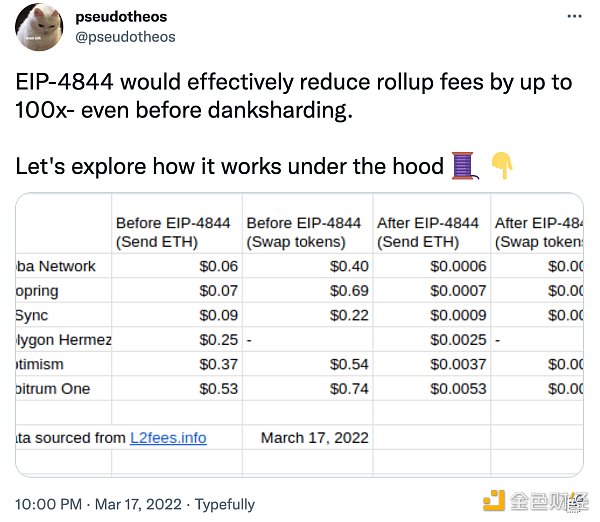Viewport: 600px width, 522px height.
Task: Open the three-dot more options menu
Action: click(574, 16)
